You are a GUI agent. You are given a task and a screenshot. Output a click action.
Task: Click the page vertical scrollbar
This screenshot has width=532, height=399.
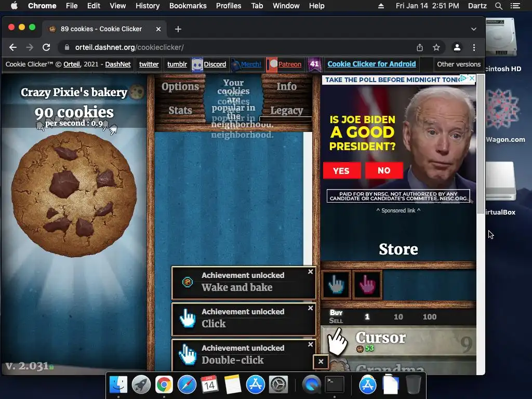pos(481,144)
